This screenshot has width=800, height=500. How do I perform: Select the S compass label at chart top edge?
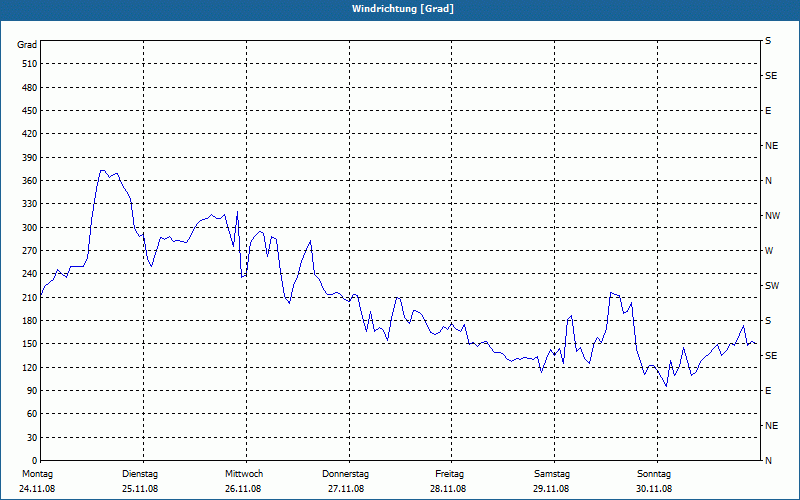coord(768,41)
